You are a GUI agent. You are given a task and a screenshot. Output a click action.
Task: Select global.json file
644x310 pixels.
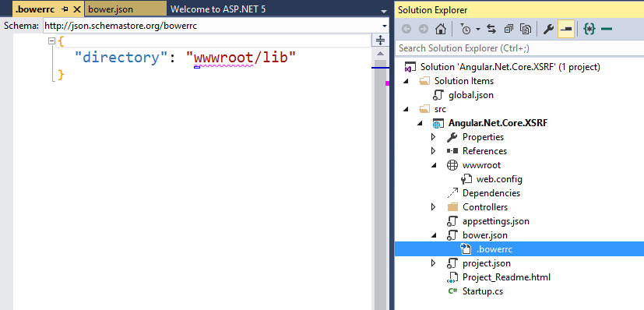[470, 95]
